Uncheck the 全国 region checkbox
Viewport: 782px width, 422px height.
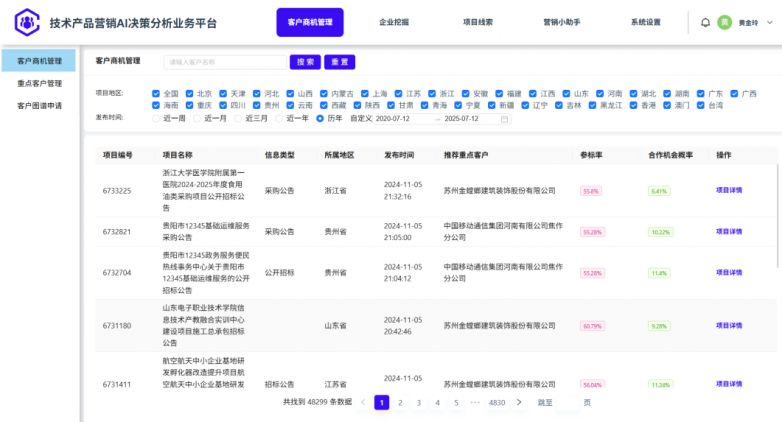click(156, 93)
